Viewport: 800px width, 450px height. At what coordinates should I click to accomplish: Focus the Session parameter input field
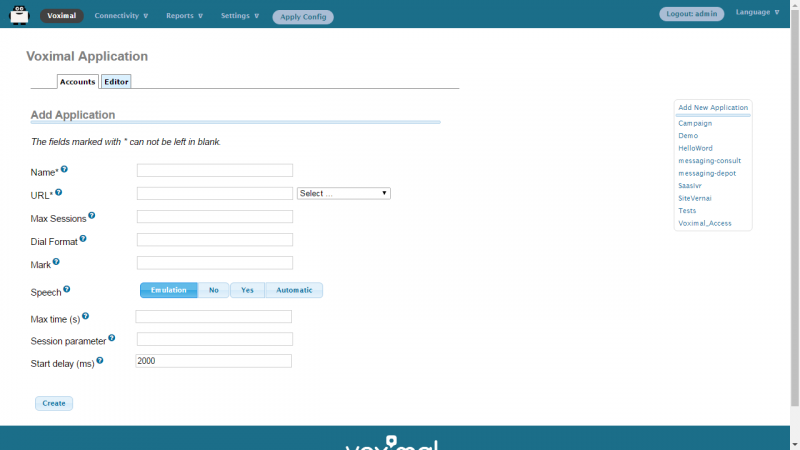(x=215, y=339)
